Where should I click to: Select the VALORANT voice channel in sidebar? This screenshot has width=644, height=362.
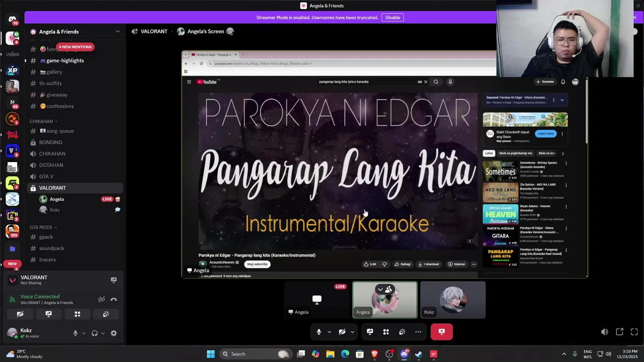click(x=74, y=188)
